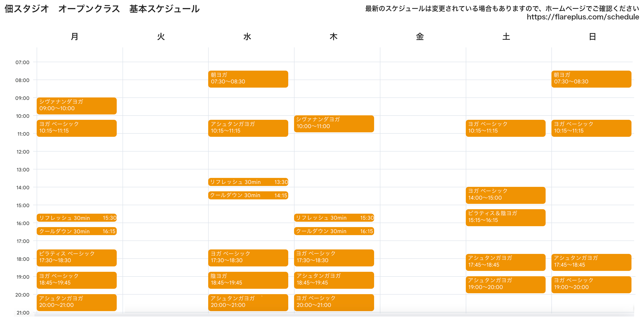644x329 pixels.
Task: Select the Monday 09:00 シヴァナンダヨガ class
Action: click(76, 106)
